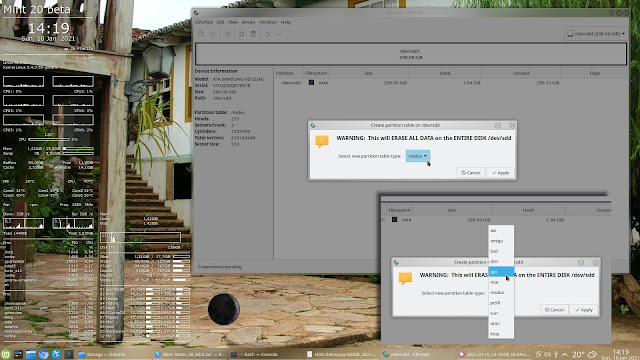Open the GParted menu in the menu bar
Image resolution: width=640 pixels, height=360 pixels.
[x=204, y=22]
